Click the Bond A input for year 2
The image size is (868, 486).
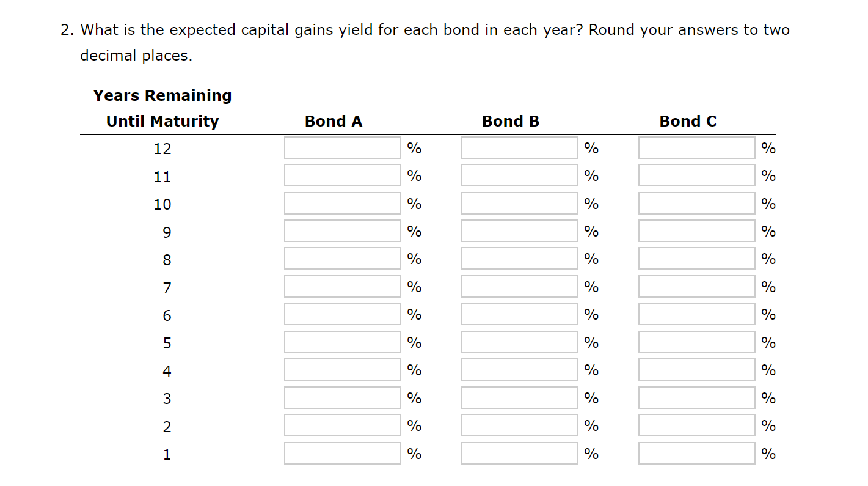(x=341, y=425)
